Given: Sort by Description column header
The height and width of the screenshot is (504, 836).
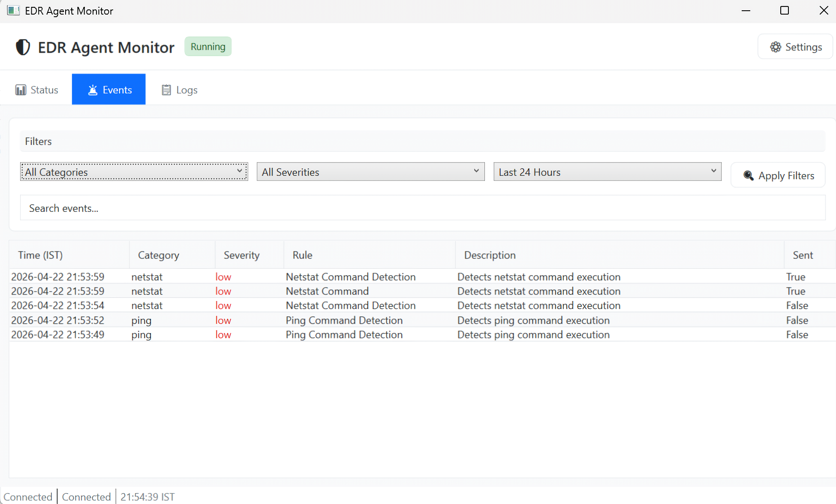Looking at the screenshot, I should pyautogui.click(x=620, y=255).
